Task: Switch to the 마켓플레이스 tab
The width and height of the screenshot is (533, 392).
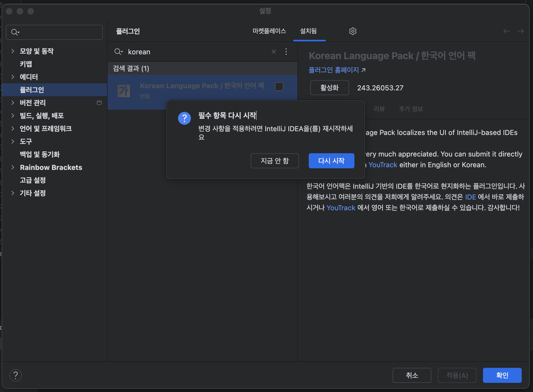Action: [x=269, y=31]
